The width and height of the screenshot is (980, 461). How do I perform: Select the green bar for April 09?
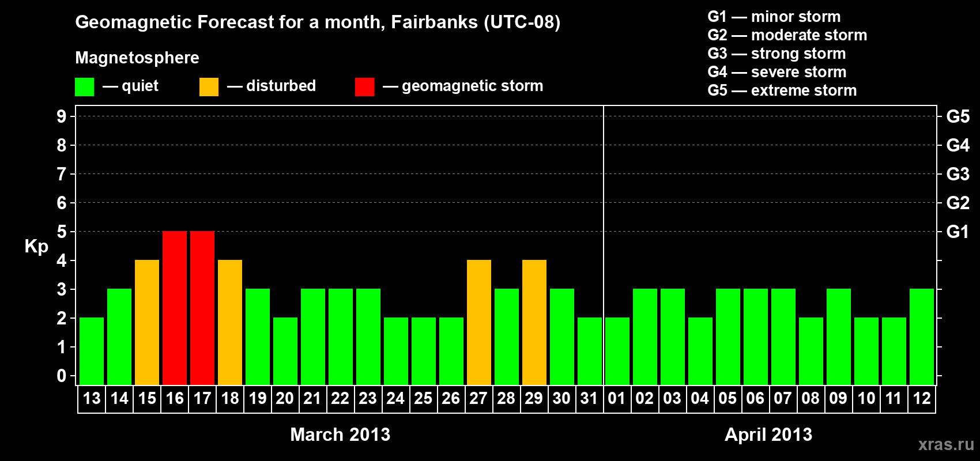(x=839, y=337)
